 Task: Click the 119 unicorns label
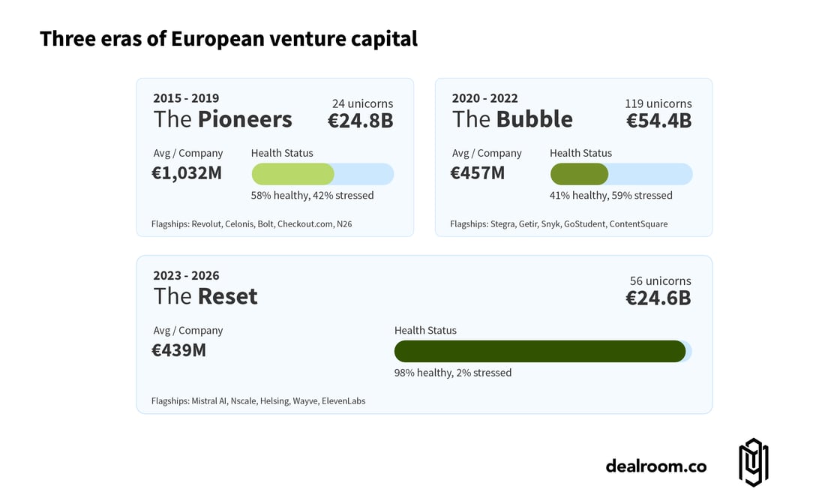click(x=658, y=103)
